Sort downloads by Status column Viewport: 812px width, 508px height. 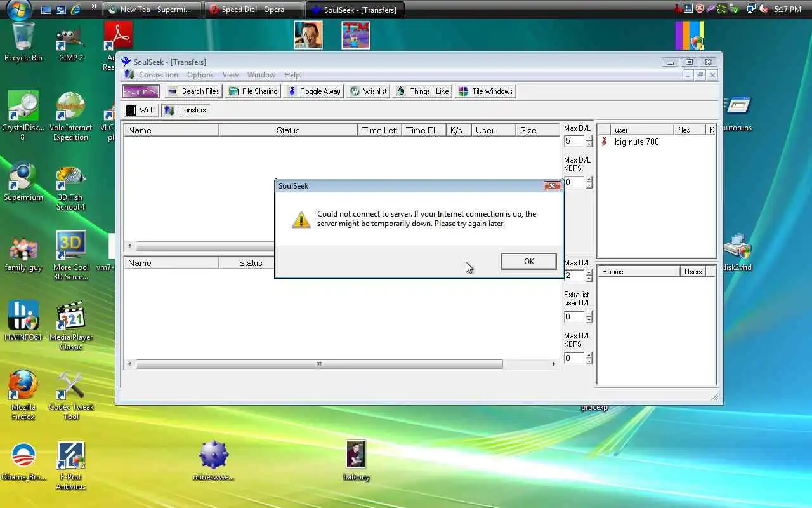pos(288,130)
